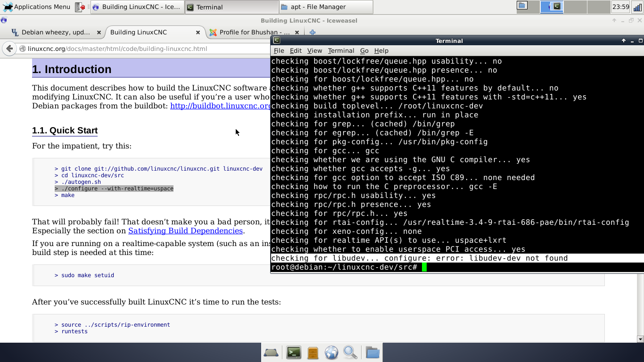Open the blue home folder in dock
This screenshot has width=644, height=362.
(372, 353)
